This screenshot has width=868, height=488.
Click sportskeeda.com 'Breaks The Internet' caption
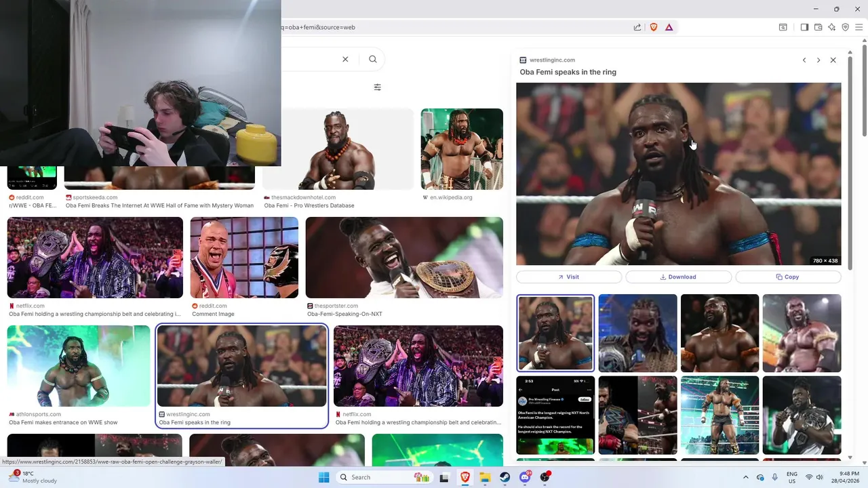[x=159, y=205]
